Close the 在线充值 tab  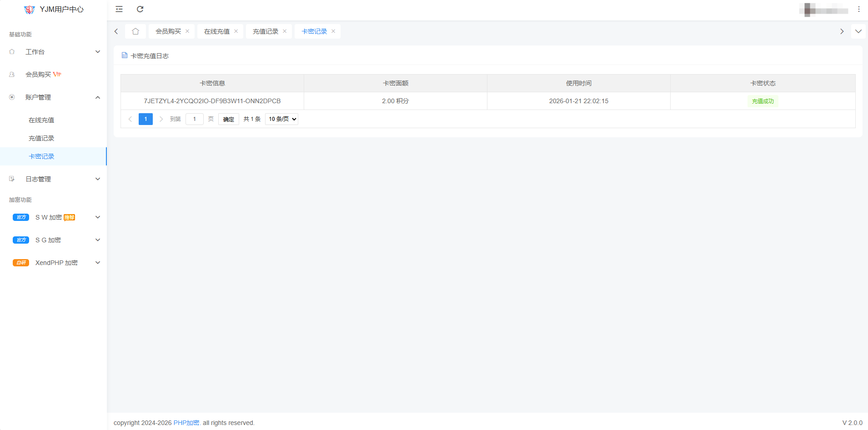pyautogui.click(x=236, y=31)
